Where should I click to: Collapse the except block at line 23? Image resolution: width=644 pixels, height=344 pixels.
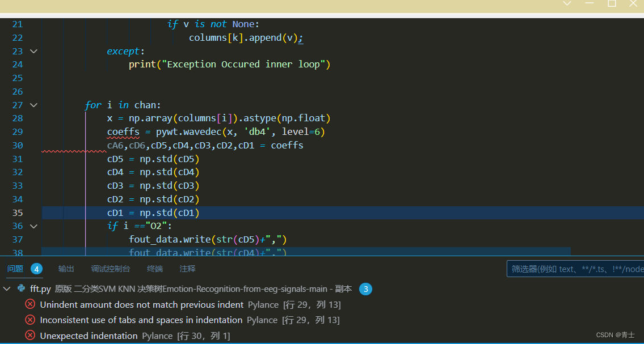(33, 51)
